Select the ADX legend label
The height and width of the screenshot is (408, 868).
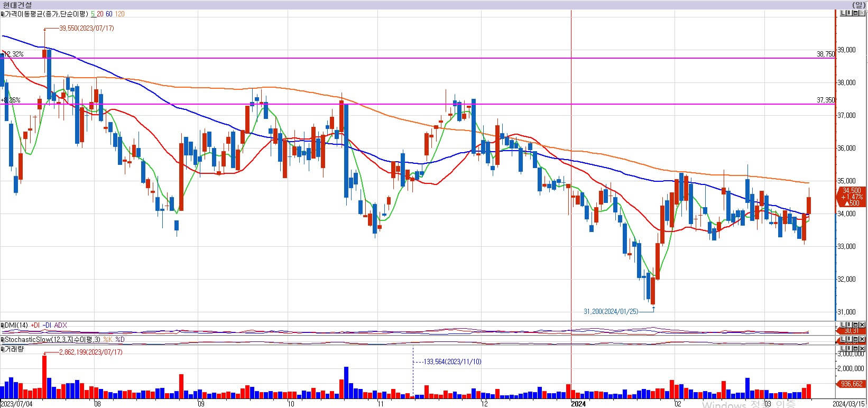click(x=61, y=326)
